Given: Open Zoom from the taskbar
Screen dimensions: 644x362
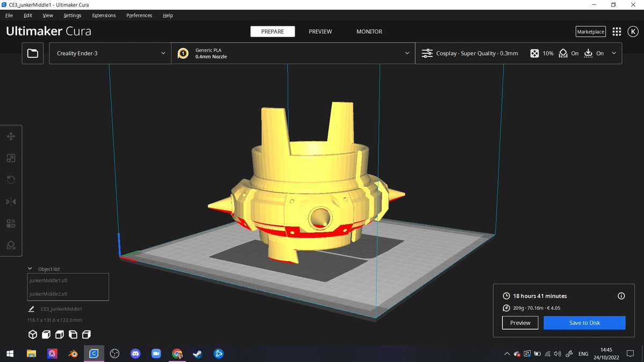Looking at the screenshot, I should tap(156, 354).
